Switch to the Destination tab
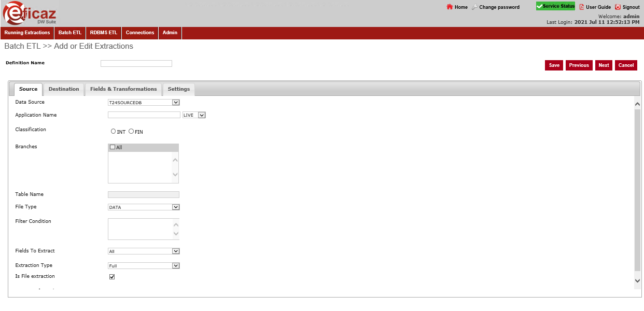 (x=63, y=89)
